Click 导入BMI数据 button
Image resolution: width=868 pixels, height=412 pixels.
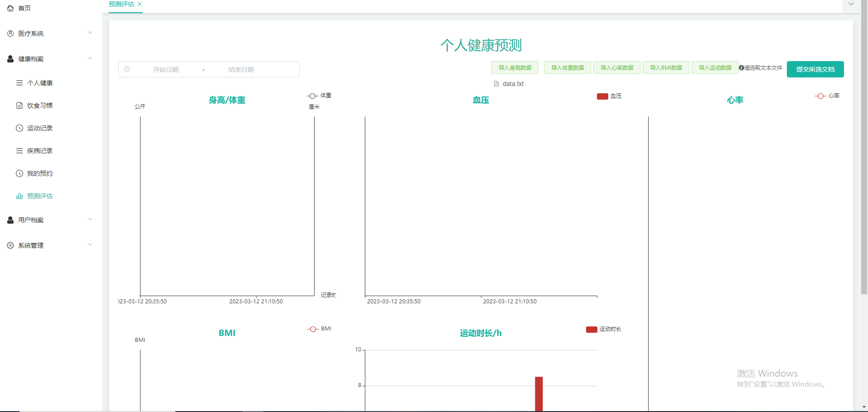point(666,67)
